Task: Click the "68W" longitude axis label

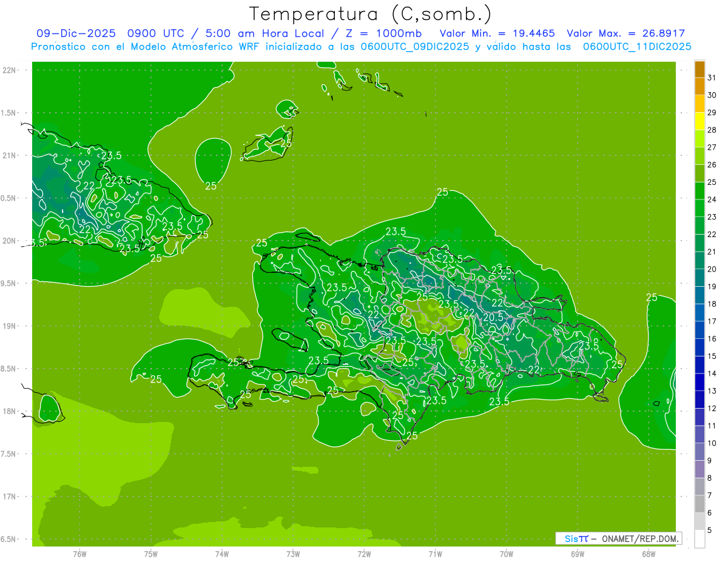Action: click(649, 554)
